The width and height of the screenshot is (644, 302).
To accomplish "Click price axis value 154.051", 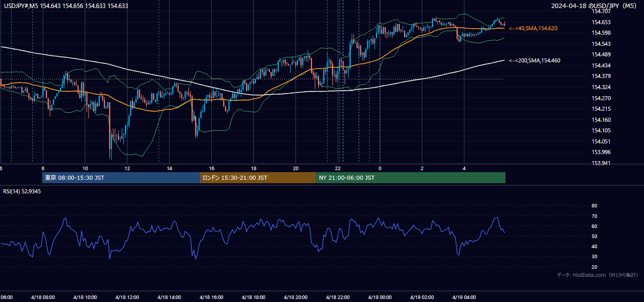I will click(601, 141).
